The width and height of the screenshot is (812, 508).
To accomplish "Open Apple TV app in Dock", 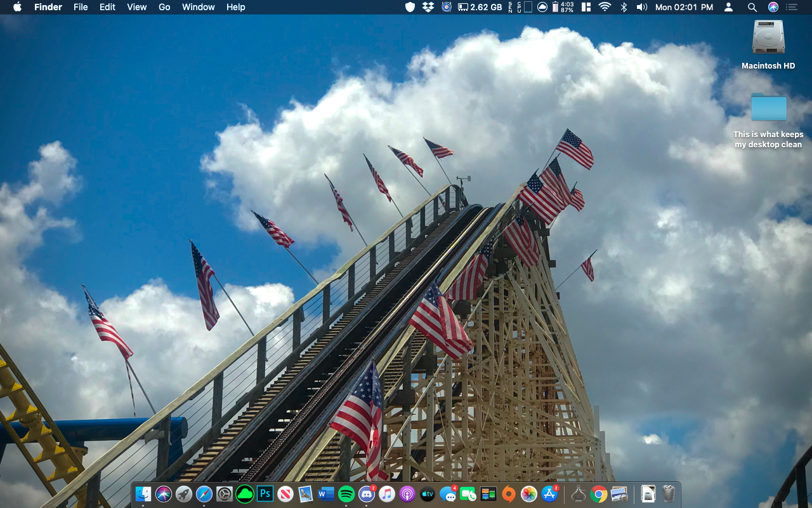I will tap(428, 493).
